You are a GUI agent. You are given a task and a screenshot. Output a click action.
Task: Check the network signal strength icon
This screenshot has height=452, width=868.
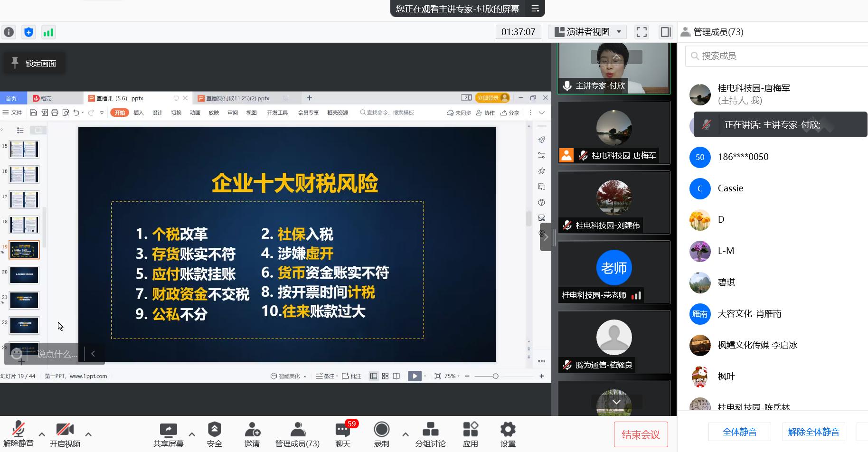[48, 32]
